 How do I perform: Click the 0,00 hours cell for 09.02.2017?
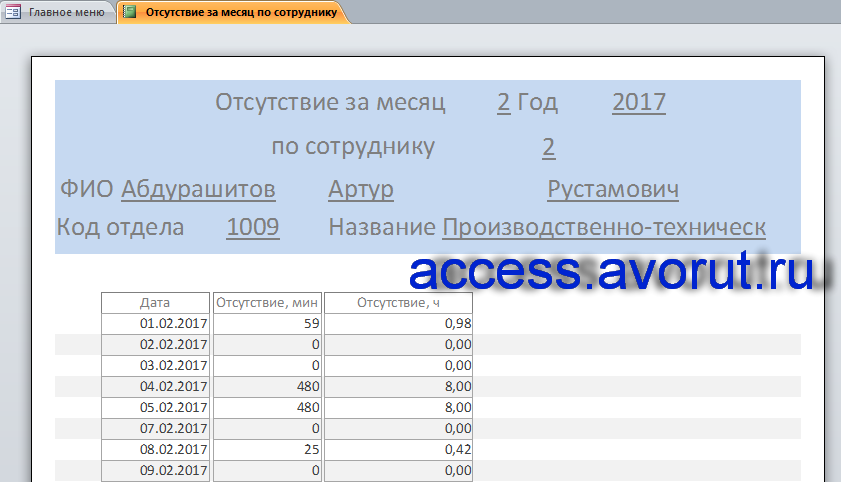(x=399, y=470)
